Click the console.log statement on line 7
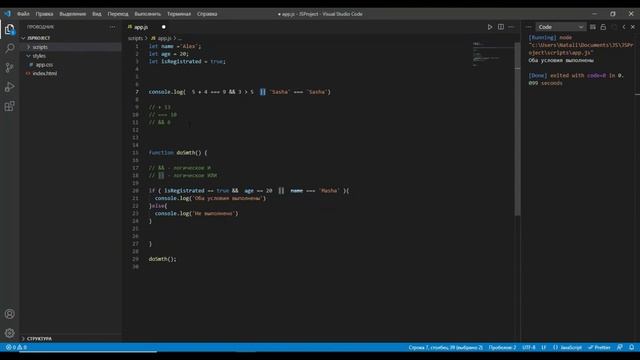Image resolution: width=640 pixels, height=360 pixels. [240, 92]
